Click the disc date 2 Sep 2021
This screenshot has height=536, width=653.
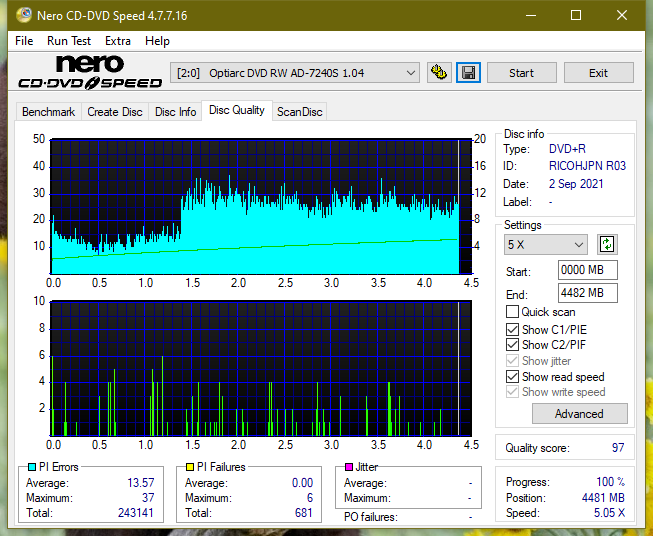[576, 184]
